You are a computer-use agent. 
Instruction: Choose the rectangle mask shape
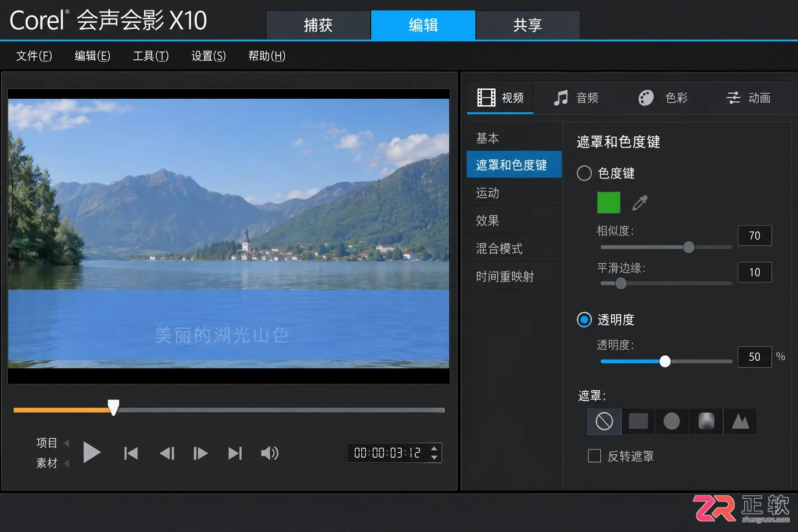click(x=638, y=421)
